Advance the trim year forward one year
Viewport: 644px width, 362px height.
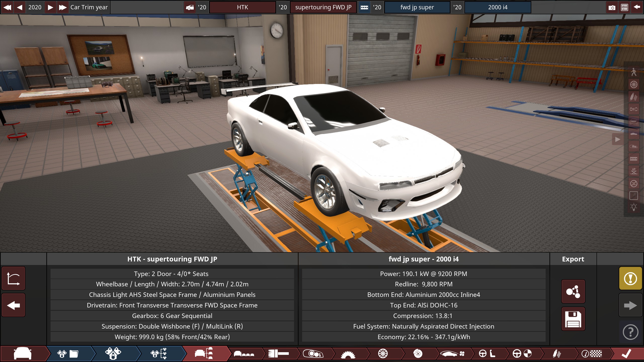pos(50,7)
